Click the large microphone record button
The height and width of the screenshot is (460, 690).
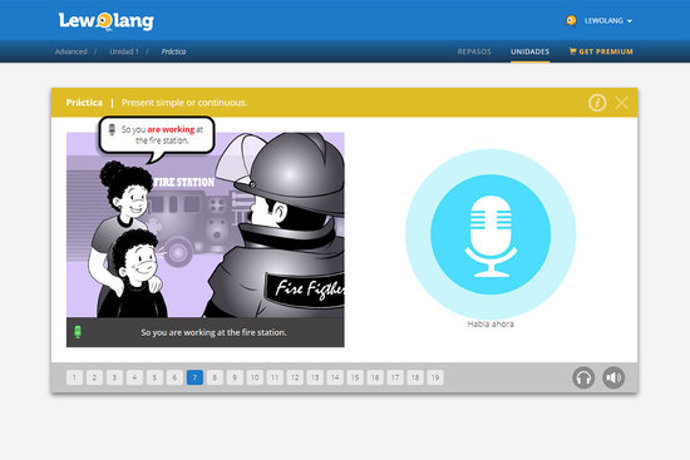(x=491, y=234)
